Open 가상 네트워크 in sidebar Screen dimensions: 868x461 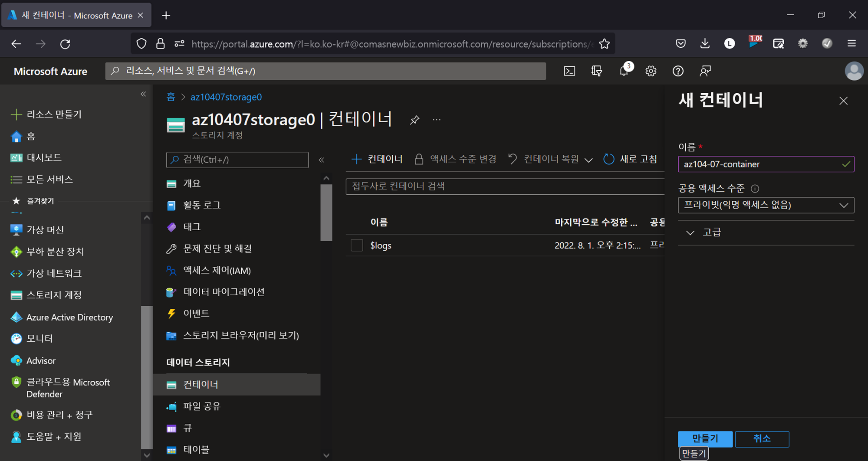pyautogui.click(x=46, y=273)
